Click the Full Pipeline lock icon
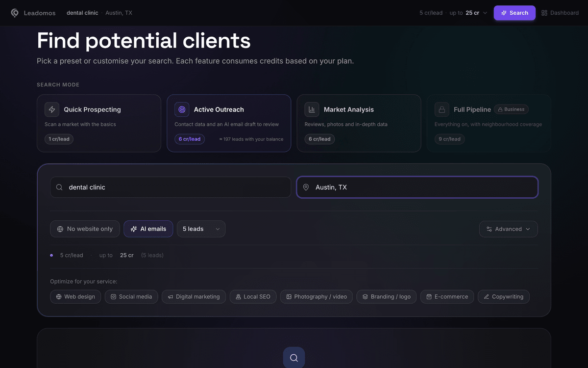Screen dimensions: 588x368 [442, 109]
